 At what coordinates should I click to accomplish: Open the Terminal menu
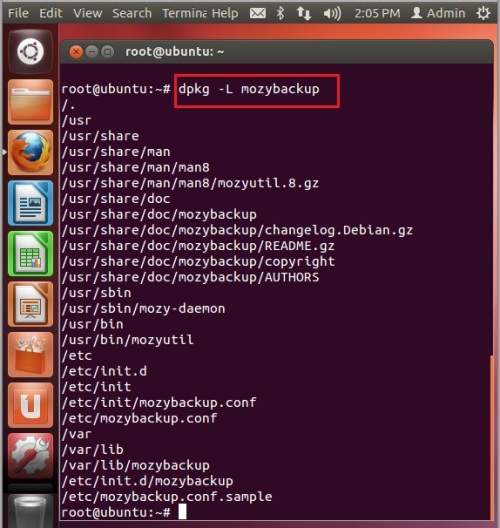pyautogui.click(x=184, y=13)
